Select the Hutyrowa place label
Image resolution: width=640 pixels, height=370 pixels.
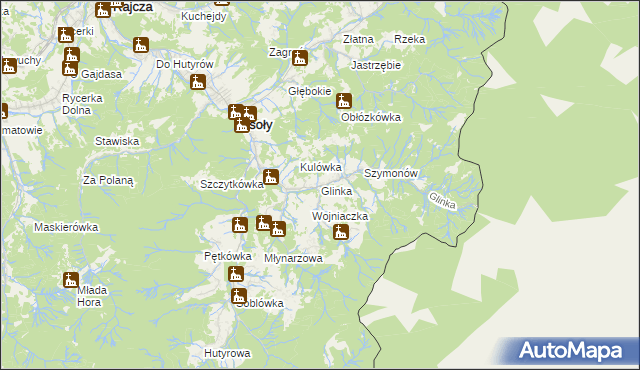pos(227,353)
